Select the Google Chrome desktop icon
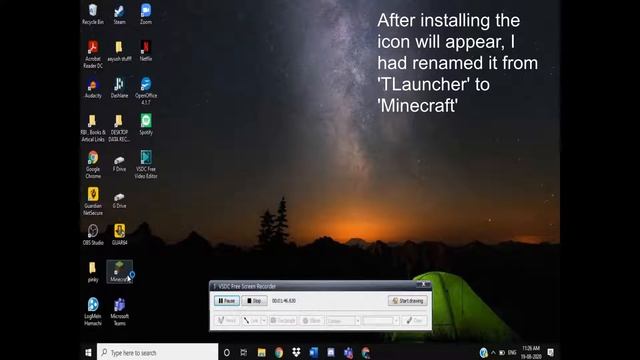Screen dimensions: 640x360 [93, 164]
